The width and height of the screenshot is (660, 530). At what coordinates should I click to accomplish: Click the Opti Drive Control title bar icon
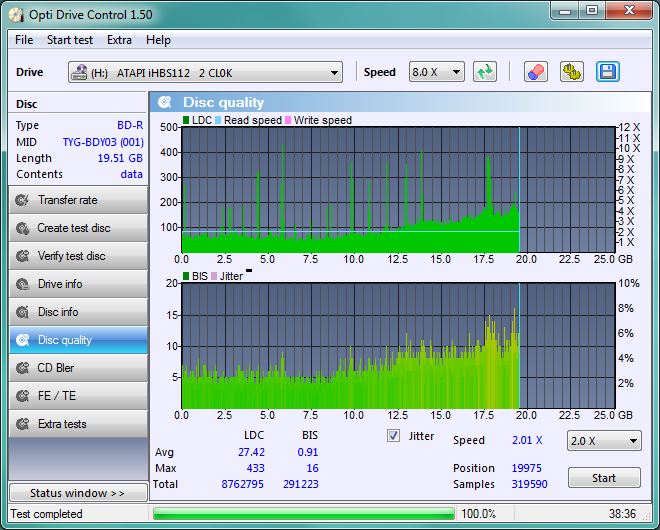pyautogui.click(x=16, y=15)
